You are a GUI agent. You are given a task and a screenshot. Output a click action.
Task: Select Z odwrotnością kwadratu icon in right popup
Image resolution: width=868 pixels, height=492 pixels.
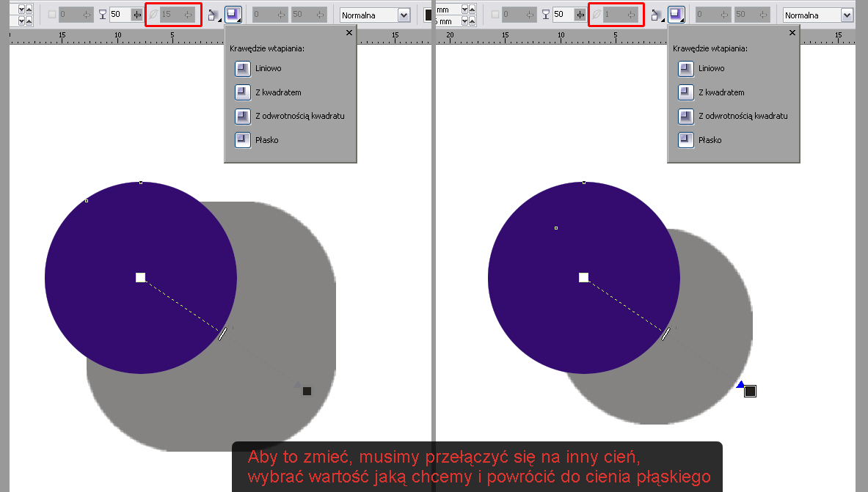point(686,116)
